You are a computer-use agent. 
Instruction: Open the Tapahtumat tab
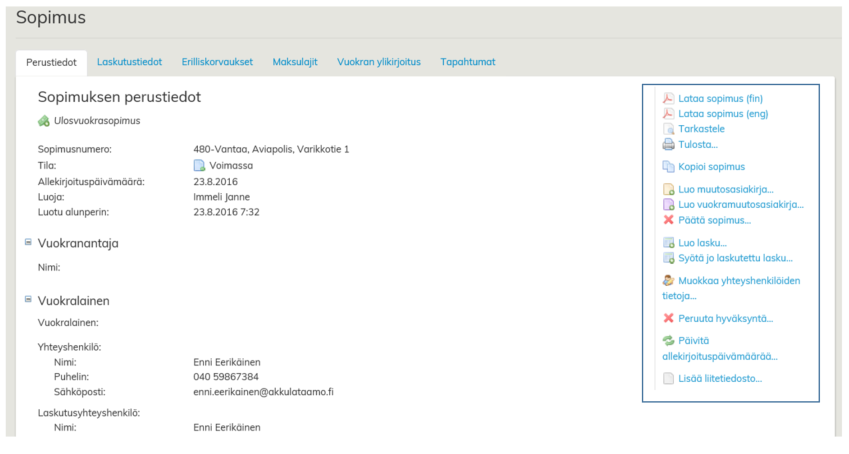(467, 62)
